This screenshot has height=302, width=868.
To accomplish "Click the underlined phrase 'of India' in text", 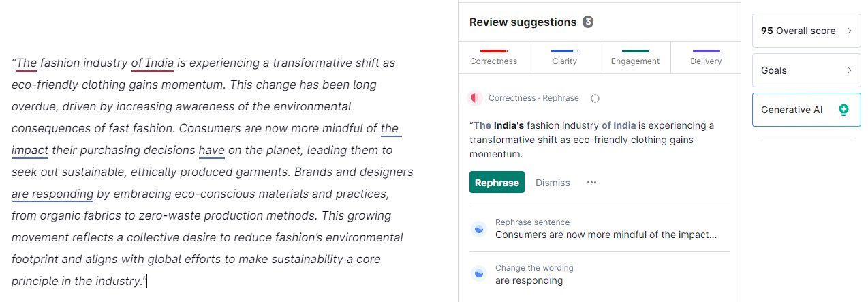I will 153,63.
